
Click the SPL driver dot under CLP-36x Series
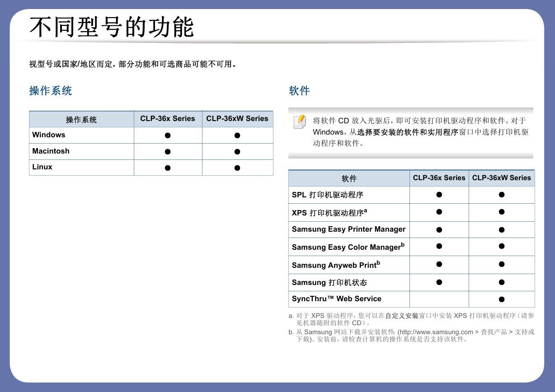439,195
